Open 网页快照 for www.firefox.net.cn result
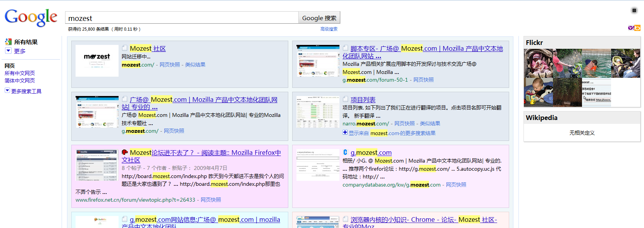This screenshot has width=644, height=228. (x=211, y=200)
